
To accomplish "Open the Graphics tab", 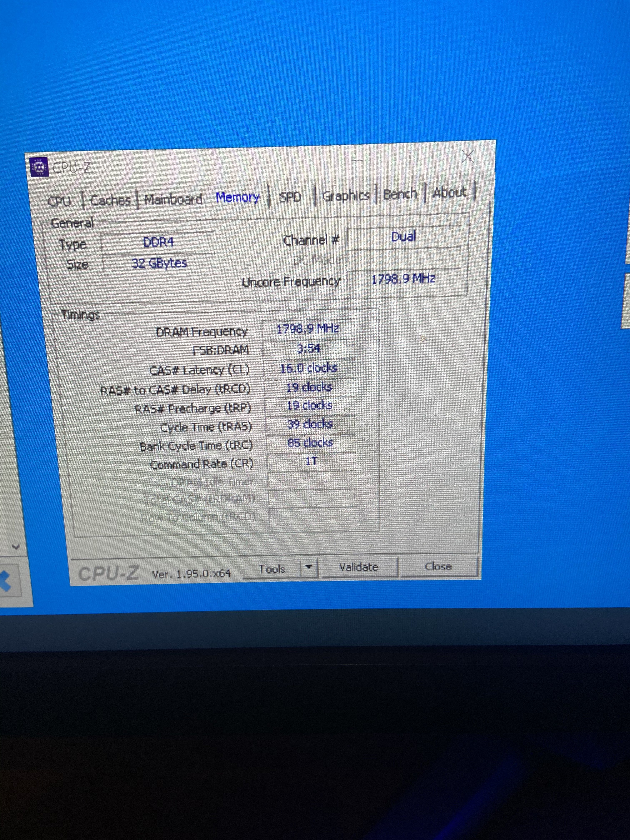I will tap(345, 196).
